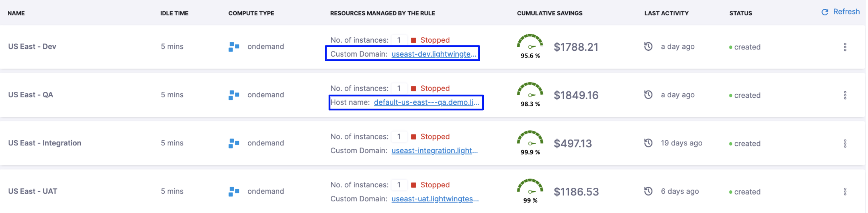Click the Last Activity column header
The width and height of the screenshot is (868, 213).
click(666, 13)
